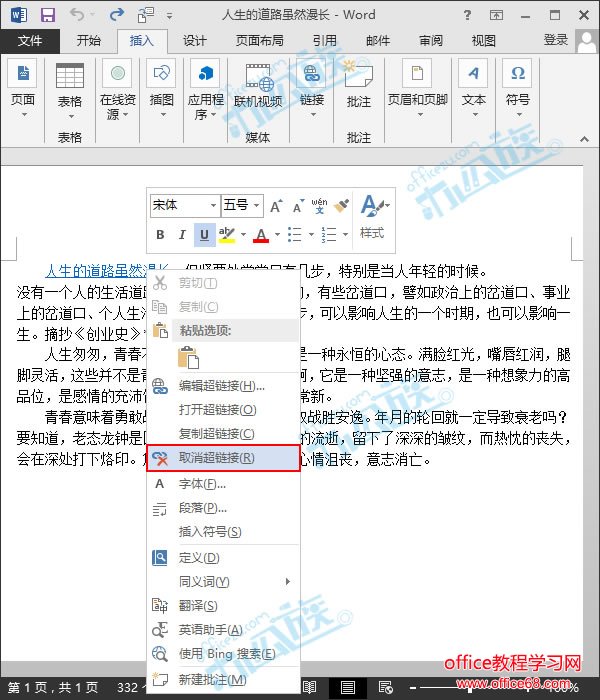The width and height of the screenshot is (600, 700).
Task: Open 样式 styles in mini toolbar
Action: pos(374,218)
